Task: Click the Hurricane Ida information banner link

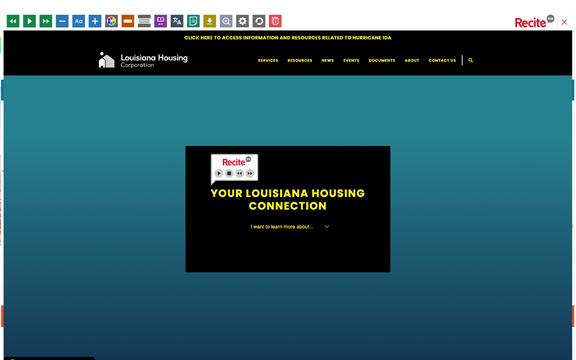Action: tap(288, 38)
